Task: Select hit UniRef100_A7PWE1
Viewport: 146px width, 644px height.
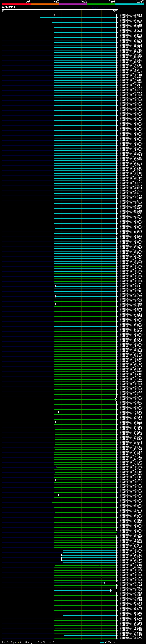Action: point(131,53)
